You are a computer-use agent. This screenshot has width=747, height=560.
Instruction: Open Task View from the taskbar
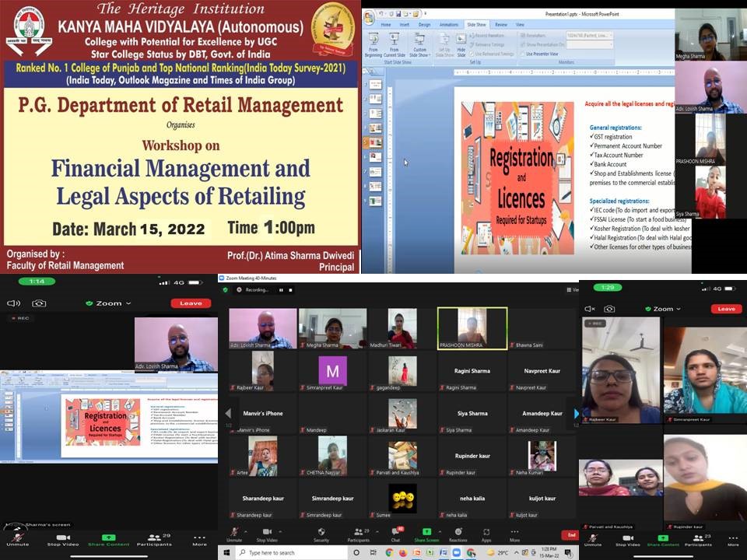(x=373, y=552)
